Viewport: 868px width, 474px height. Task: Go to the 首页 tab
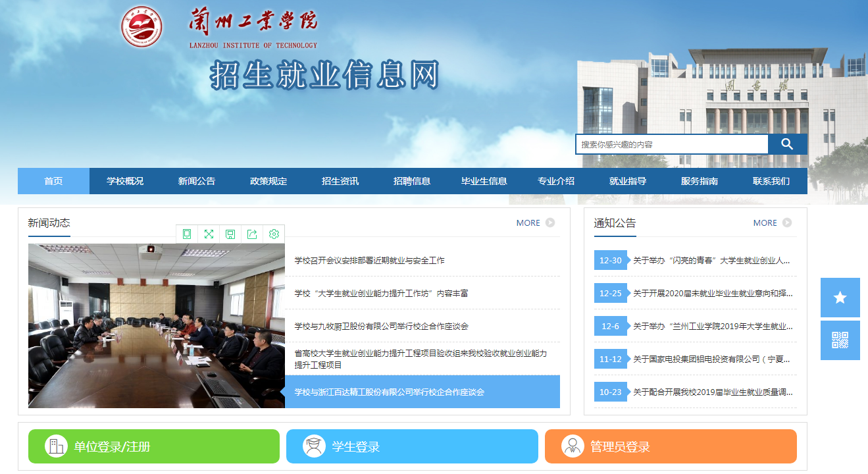tap(53, 181)
